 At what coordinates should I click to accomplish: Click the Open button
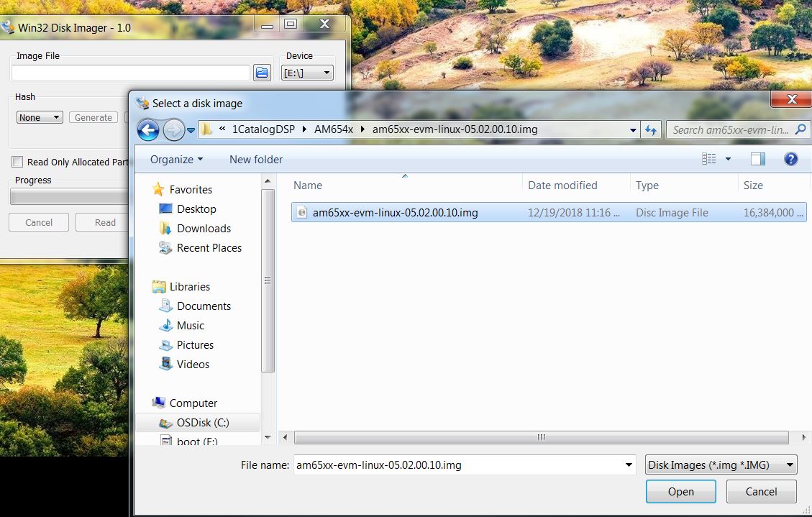coord(680,492)
